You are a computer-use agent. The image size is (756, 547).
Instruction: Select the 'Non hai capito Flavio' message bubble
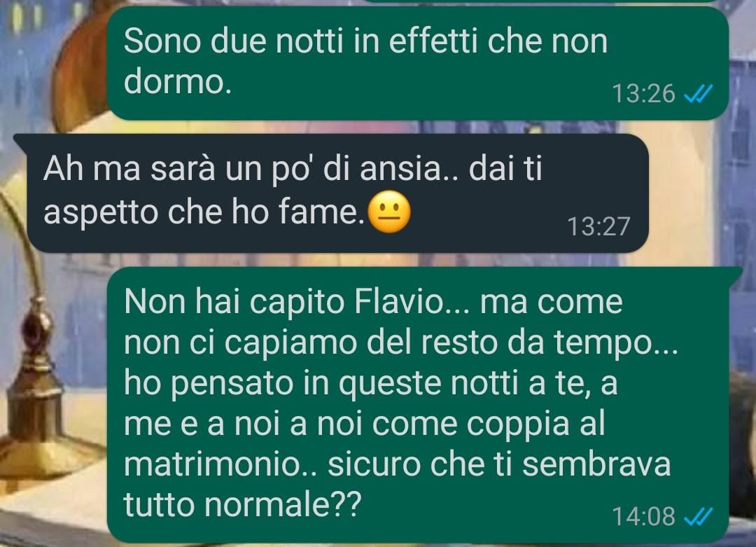pyautogui.click(x=423, y=404)
